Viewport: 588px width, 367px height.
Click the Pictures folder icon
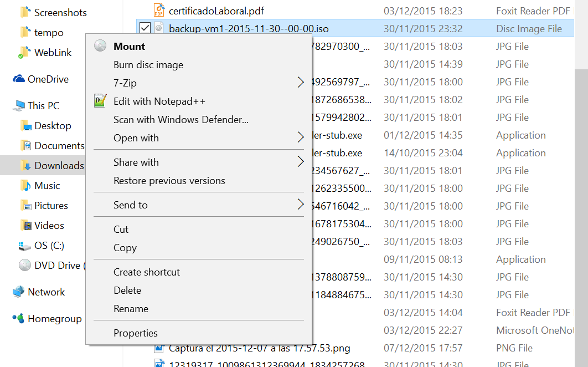(x=26, y=206)
